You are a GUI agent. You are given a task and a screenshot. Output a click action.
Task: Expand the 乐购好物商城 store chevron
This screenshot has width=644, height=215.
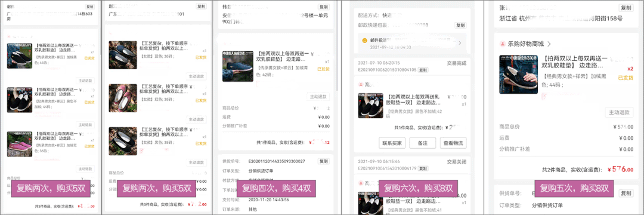point(549,44)
